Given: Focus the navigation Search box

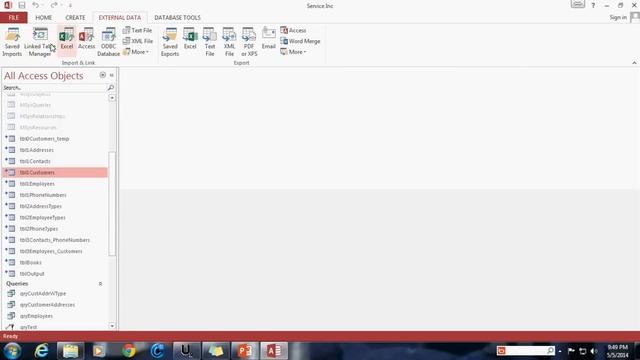Looking at the screenshot, I should click(54, 88).
